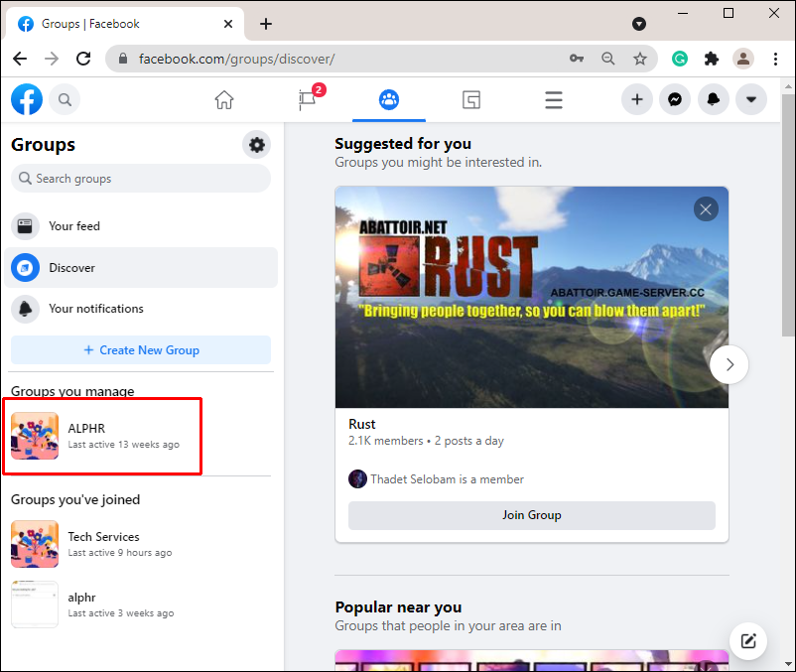Open a new browser tab
The width and height of the screenshot is (796, 672).
coord(266,24)
